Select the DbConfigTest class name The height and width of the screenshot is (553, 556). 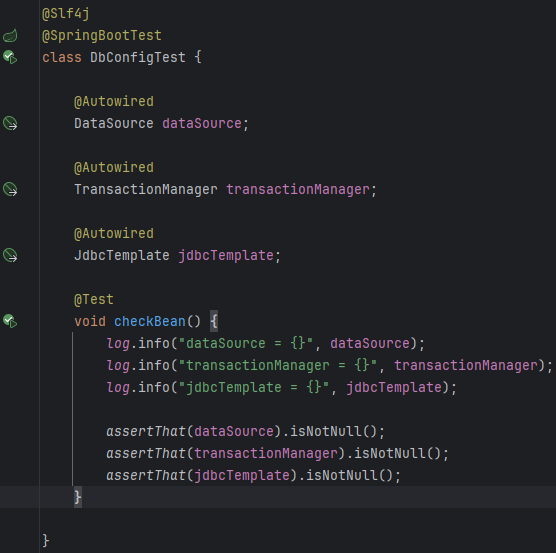coord(138,57)
